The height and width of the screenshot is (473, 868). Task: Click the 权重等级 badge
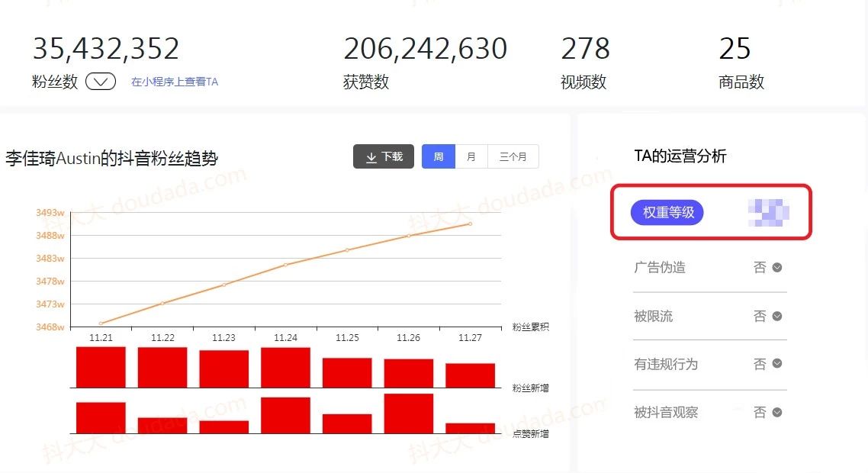[667, 213]
